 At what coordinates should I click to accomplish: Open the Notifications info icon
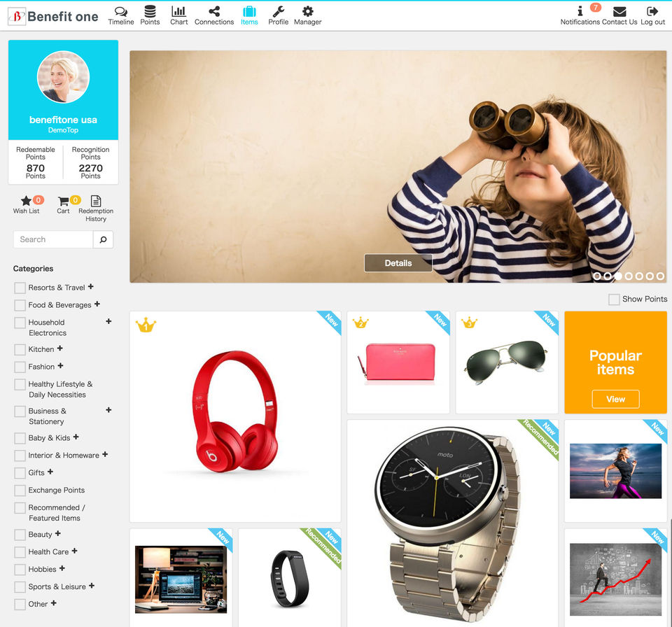[580, 11]
